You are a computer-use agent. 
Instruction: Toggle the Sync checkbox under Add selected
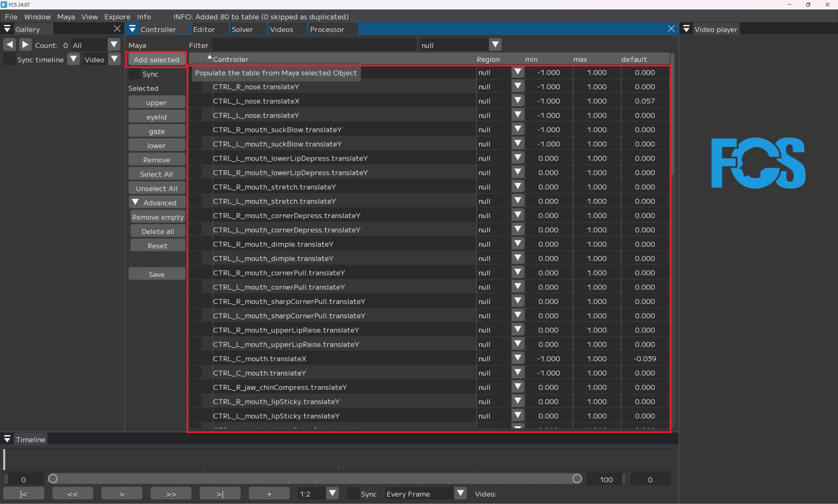click(135, 74)
